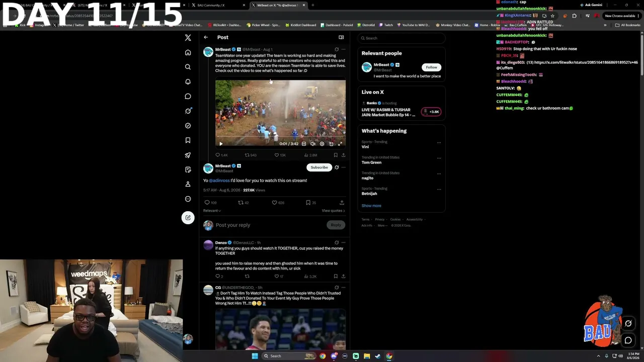Bookmark the main post with 35 bookmarks
This screenshot has width=644, height=362.
click(x=311, y=203)
